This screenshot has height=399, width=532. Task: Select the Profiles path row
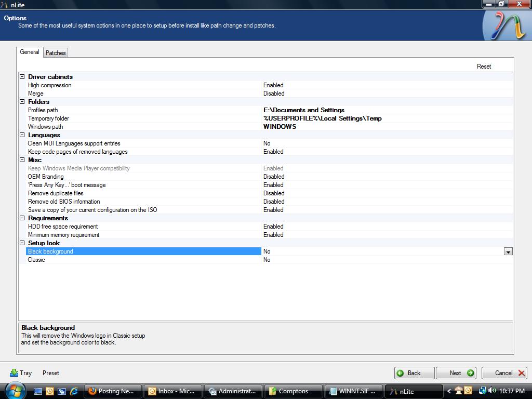point(270,110)
